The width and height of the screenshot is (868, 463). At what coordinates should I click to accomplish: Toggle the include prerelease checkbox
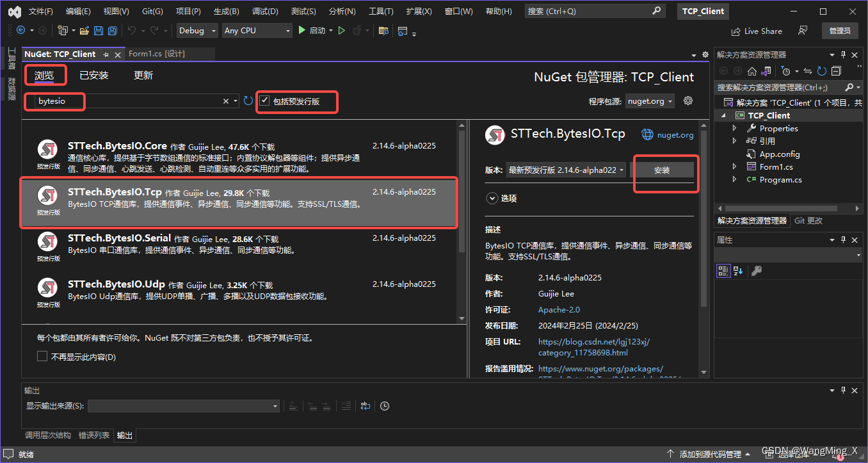pos(264,101)
